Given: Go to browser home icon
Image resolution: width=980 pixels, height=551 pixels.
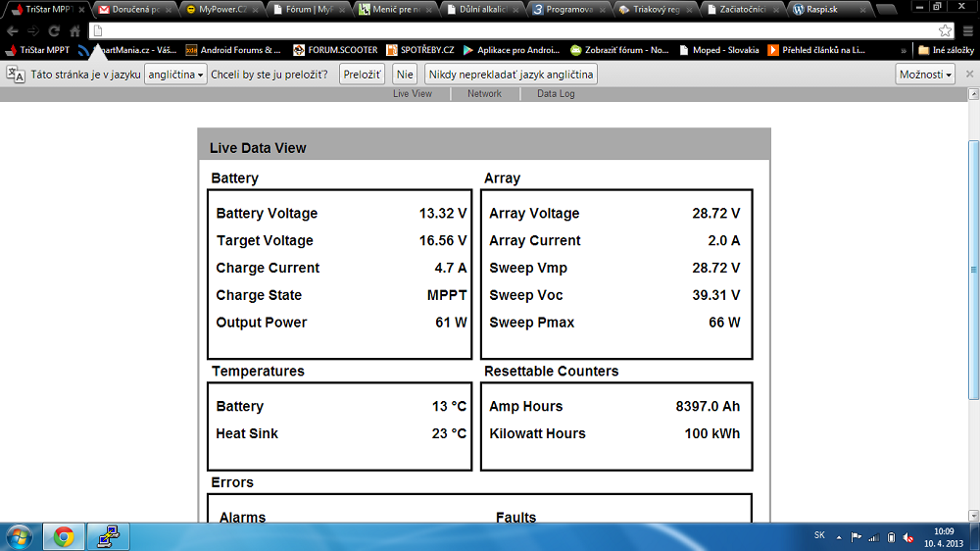Looking at the screenshot, I should (75, 30).
